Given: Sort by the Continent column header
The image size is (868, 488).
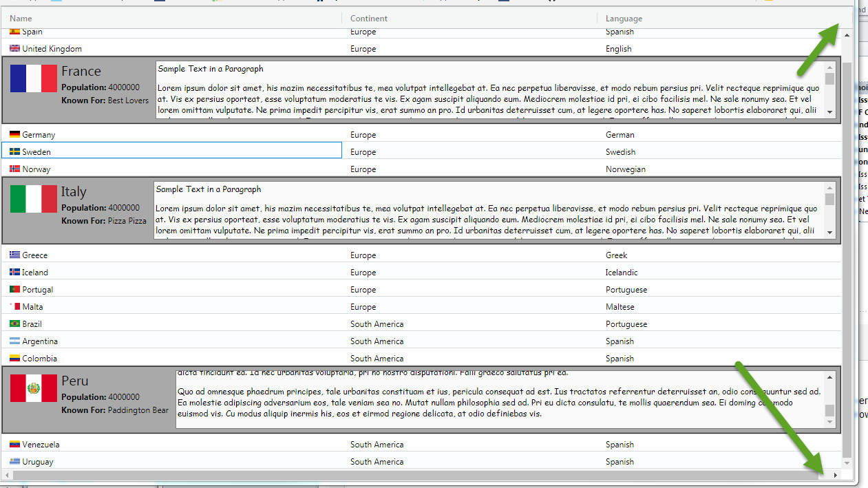Looking at the screenshot, I should (x=369, y=19).
